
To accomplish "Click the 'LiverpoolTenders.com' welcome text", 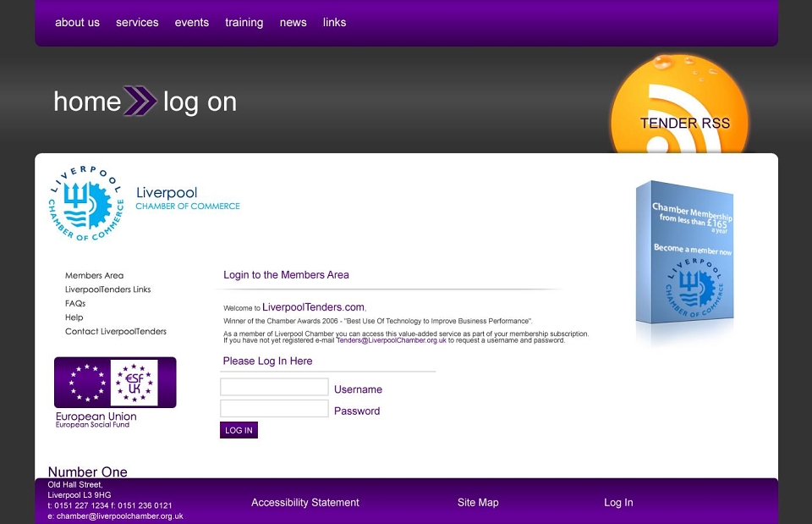I will (313, 306).
